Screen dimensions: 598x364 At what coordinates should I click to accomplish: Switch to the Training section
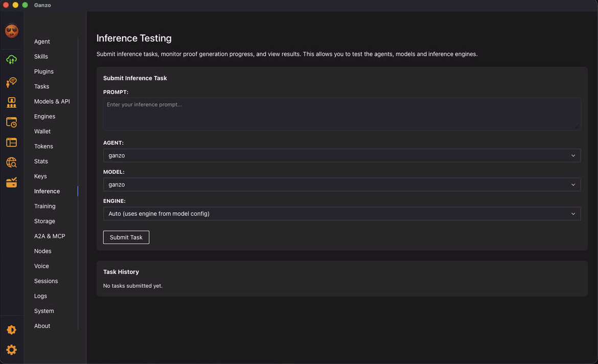pyautogui.click(x=44, y=206)
